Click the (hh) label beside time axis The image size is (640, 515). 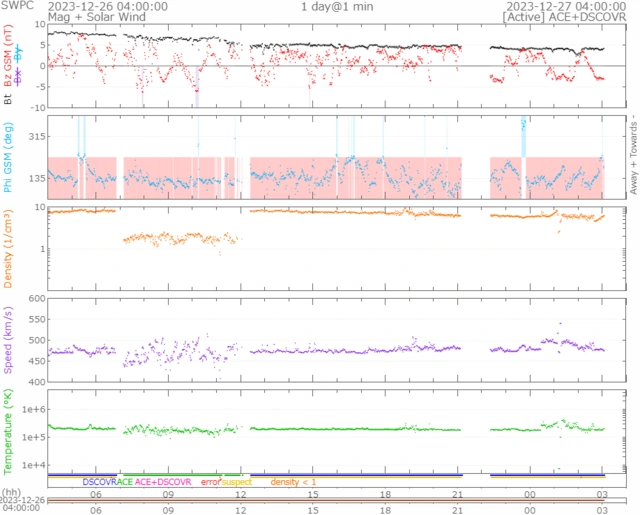click(x=11, y=493)
